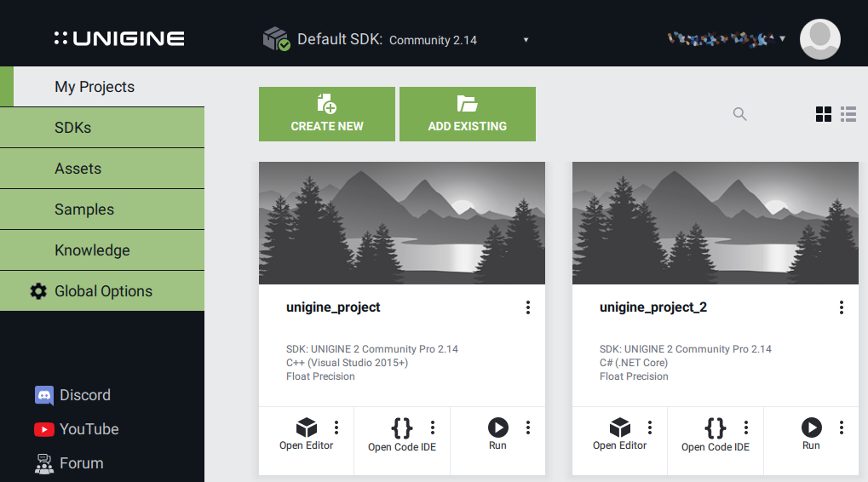This screenshot has width=868, height=482.
Task: Click the unigine_project_2 thumbnail image
Action: pos(716,223)
